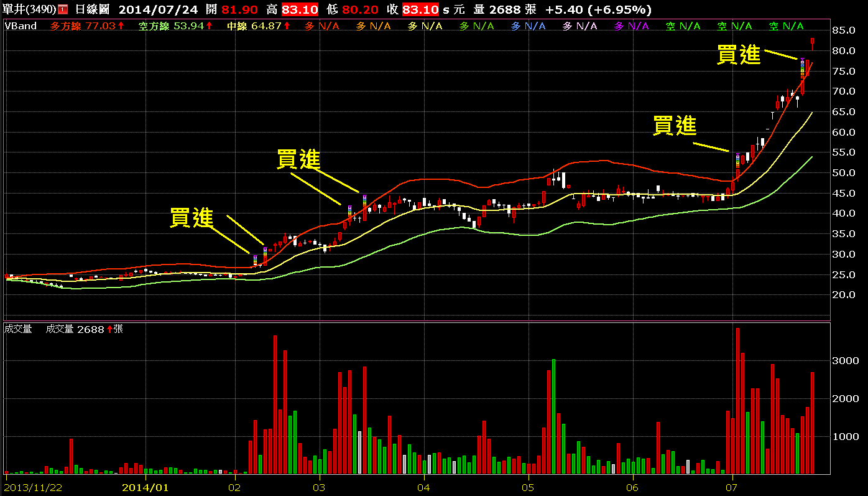Click the up arrow after 中線 64.87
Screen dimensions: 868x496
coord(295,26)
